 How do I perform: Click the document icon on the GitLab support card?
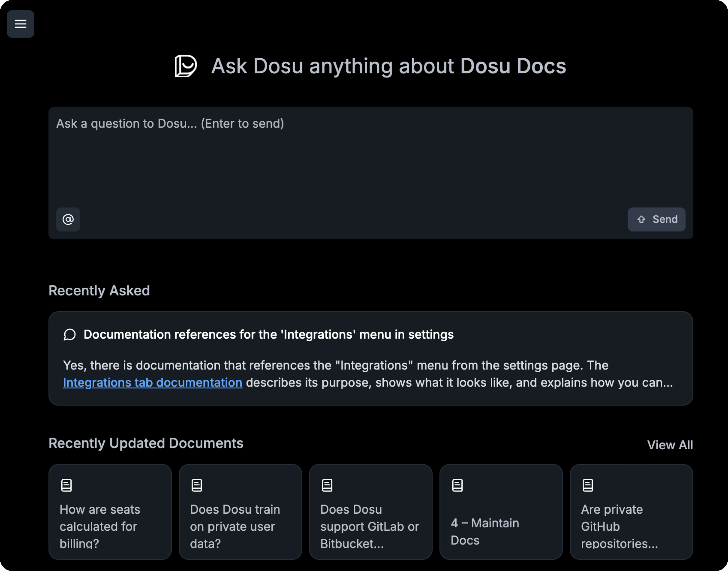(x=327, y=485)
